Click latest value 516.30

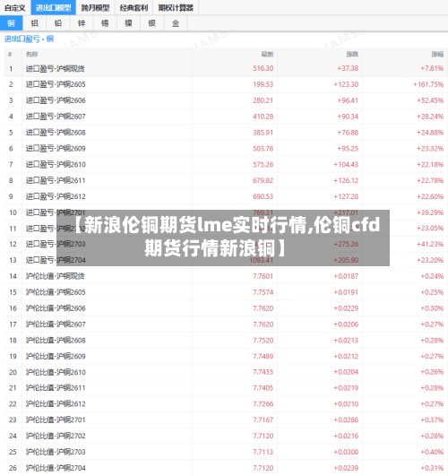click(263, 69)
